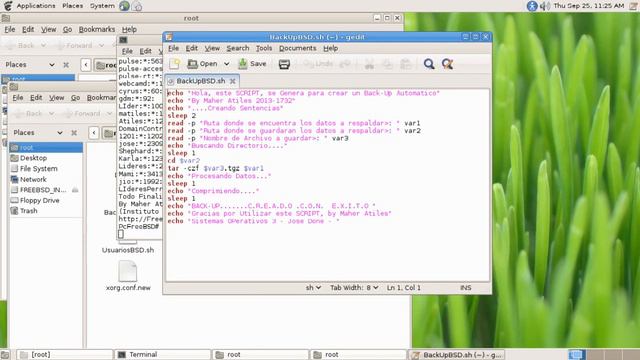640x360 pixels.
Task: Open gedit's Search menu
Action: pos(238,48)
